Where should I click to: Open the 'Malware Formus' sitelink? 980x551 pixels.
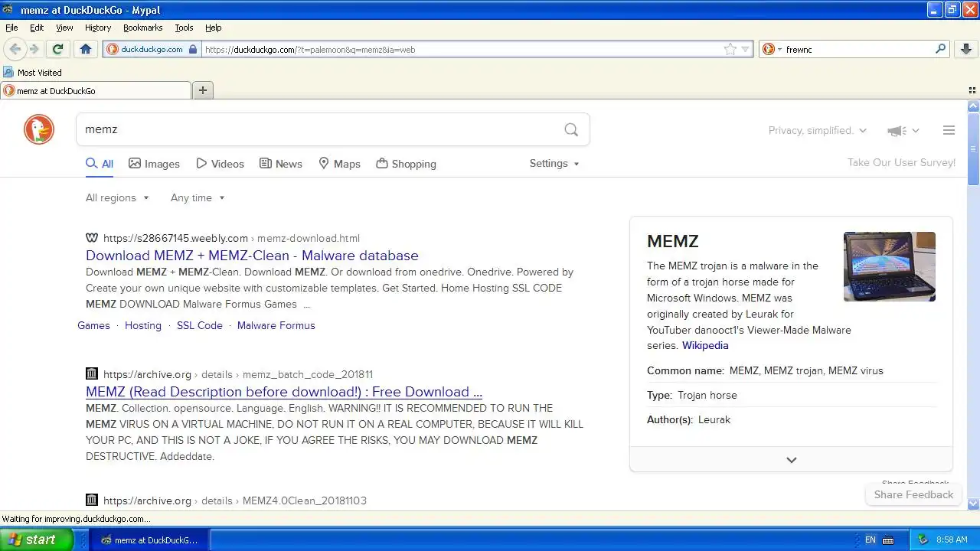(276, 325)
